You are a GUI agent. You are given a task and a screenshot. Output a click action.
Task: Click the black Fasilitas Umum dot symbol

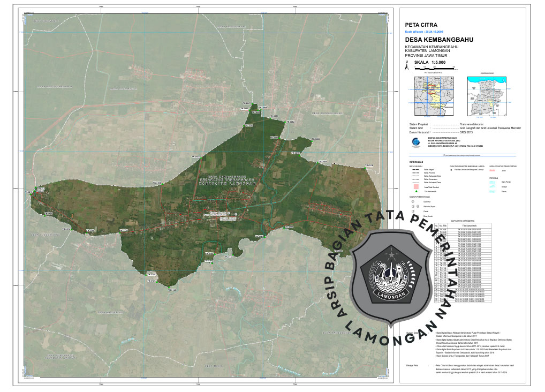click(451, 170)
